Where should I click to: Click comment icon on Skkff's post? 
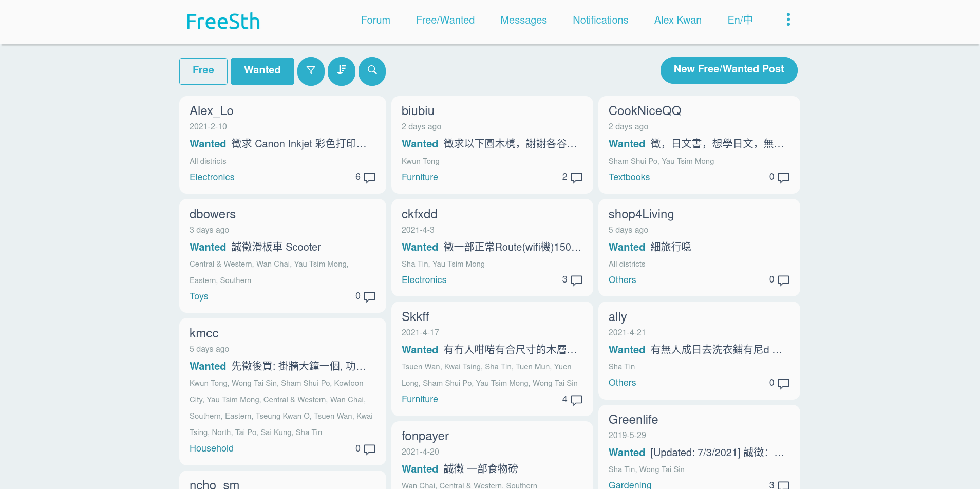[576, 400]
